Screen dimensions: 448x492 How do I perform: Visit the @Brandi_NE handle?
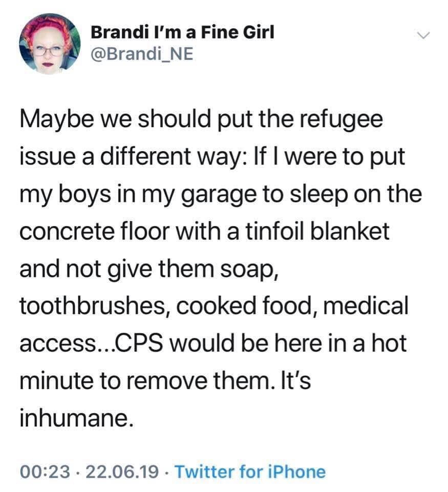142,54
